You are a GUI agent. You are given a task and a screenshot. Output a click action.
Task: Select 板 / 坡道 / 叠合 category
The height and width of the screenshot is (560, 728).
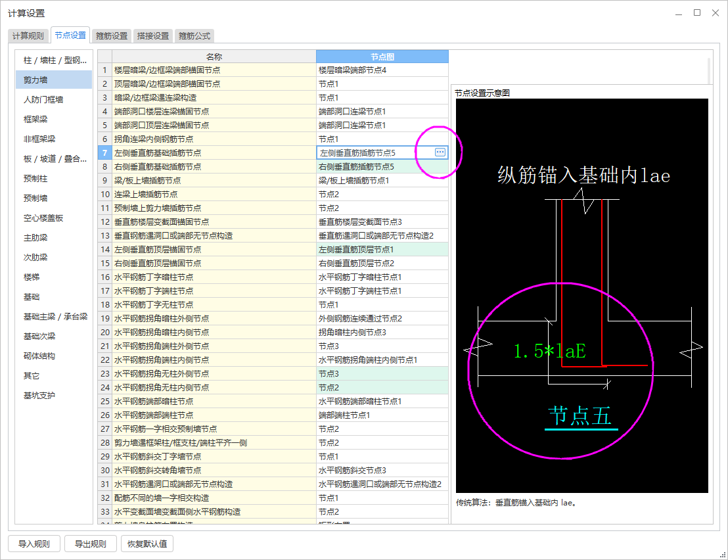coord(55,158)
